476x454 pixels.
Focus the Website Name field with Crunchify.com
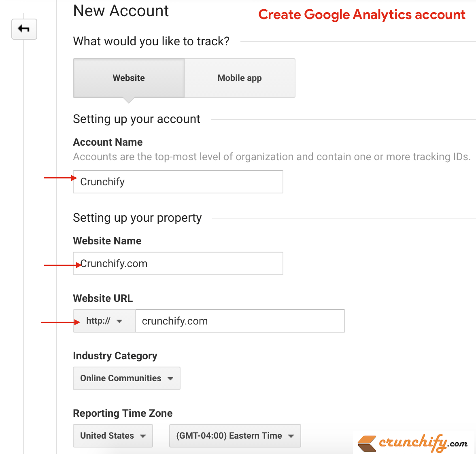coord(178,263)
